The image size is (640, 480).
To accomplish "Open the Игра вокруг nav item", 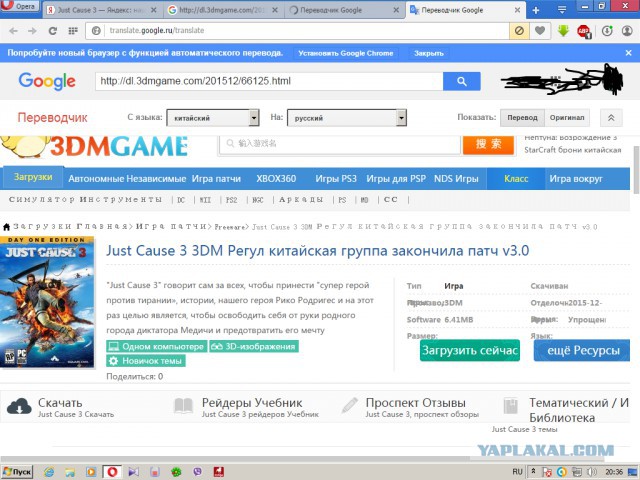I will tap(576, 179).
